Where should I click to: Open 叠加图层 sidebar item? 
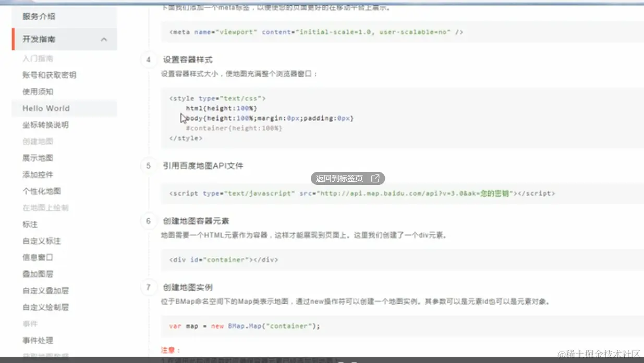pos(38,274)
